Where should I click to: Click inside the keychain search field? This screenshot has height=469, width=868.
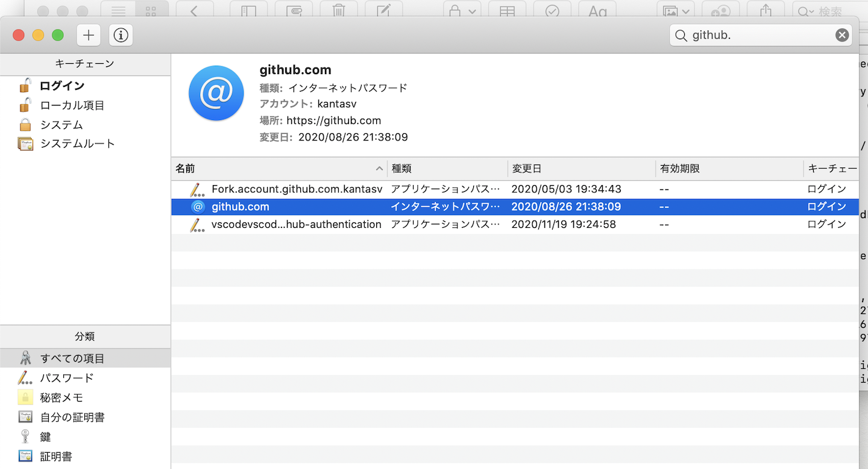[x=753, y=34]
